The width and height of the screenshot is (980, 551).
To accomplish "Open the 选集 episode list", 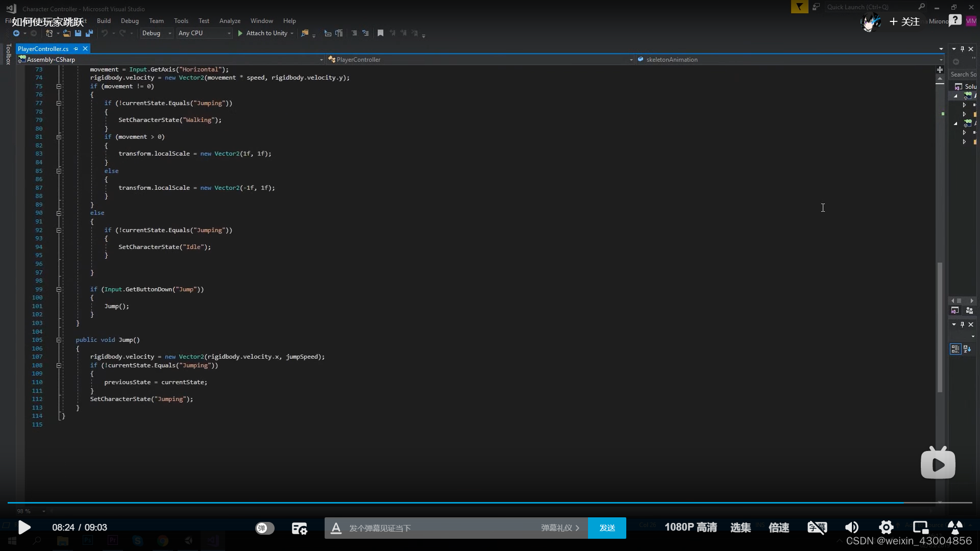I will tap(741, 528).
